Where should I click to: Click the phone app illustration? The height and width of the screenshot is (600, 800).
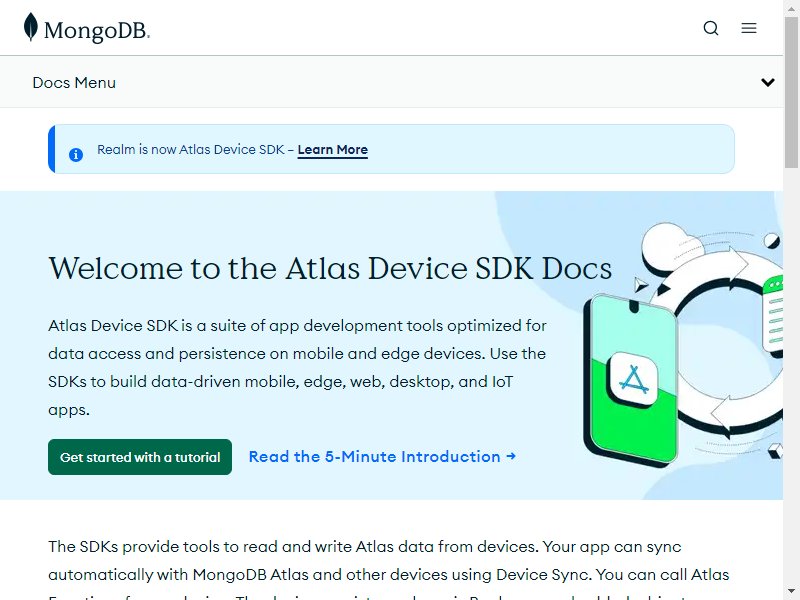633,381
